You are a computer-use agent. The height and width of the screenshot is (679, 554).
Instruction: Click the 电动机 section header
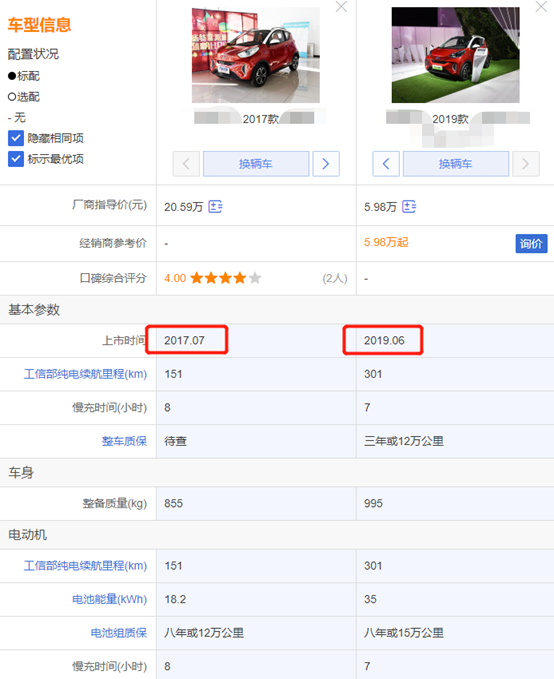[x=28, y=535]
